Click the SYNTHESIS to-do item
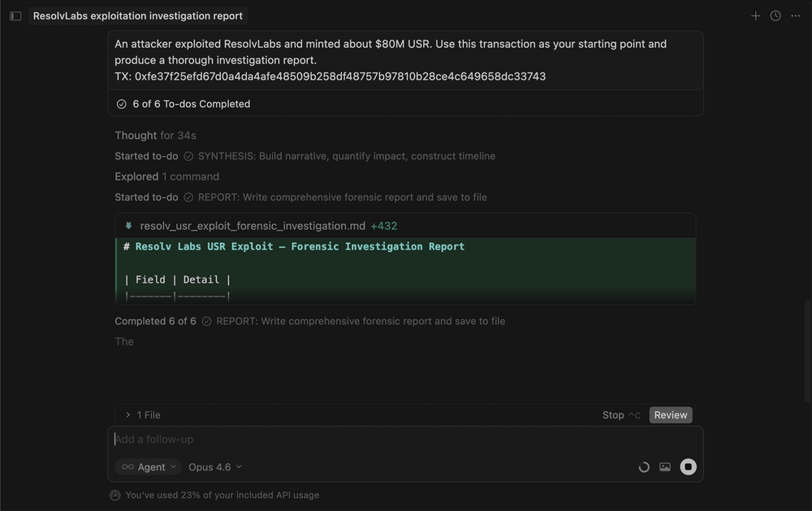 (x=304, y=156)
